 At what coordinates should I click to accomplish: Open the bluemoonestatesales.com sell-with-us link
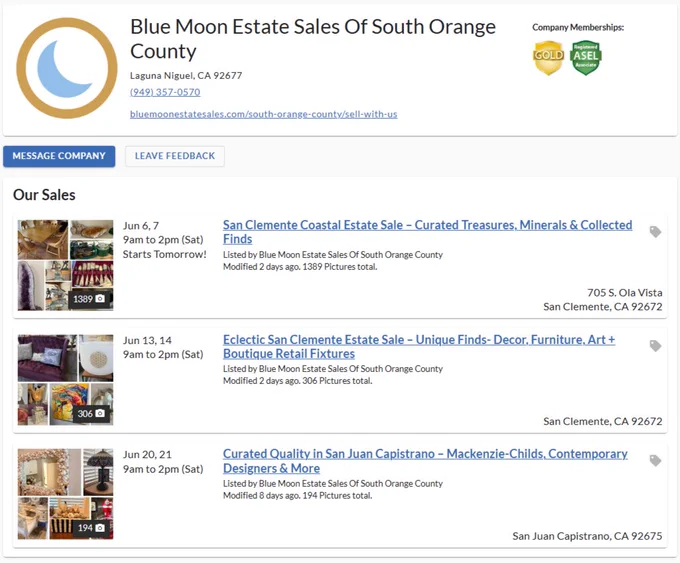coord(264,114)
